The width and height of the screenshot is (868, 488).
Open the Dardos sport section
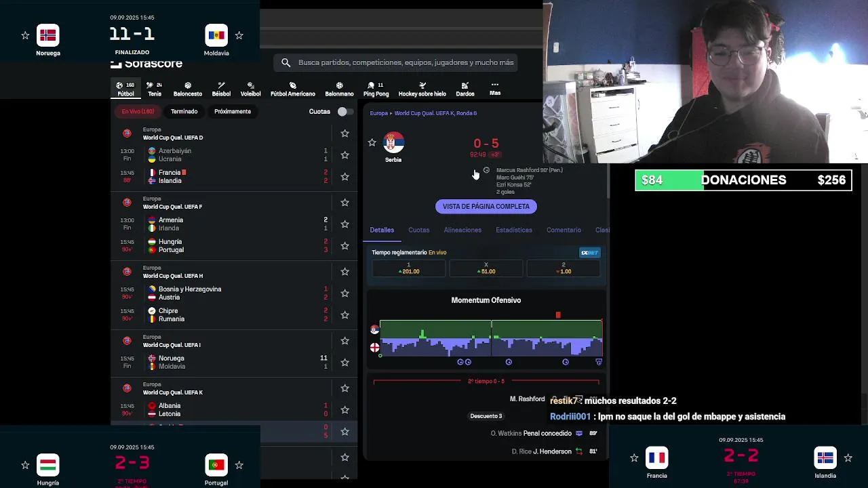point(465,89)
